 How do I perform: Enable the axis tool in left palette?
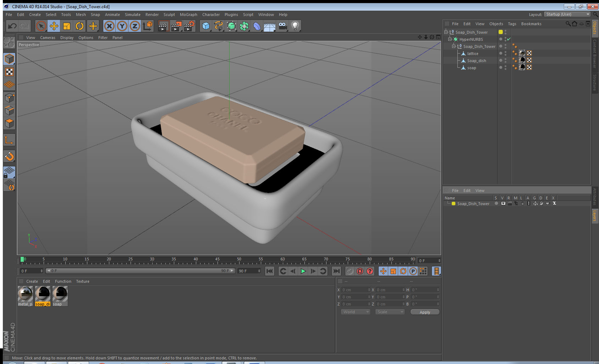pos(9,140)
